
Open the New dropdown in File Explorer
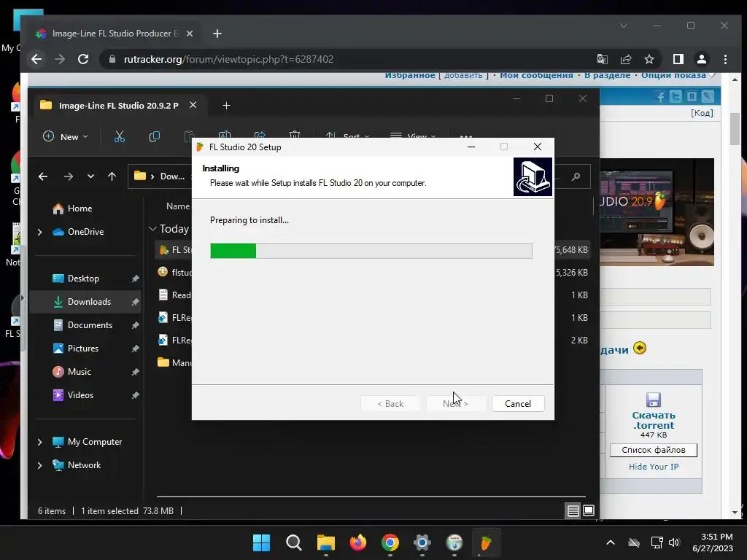coord(65,136)
